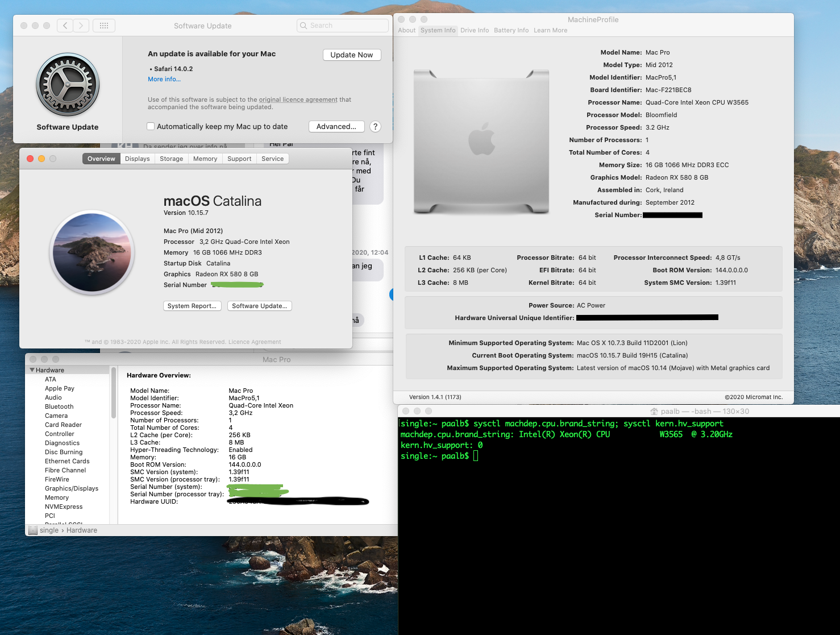Click the help question mark button

click(x=375, y=127)
